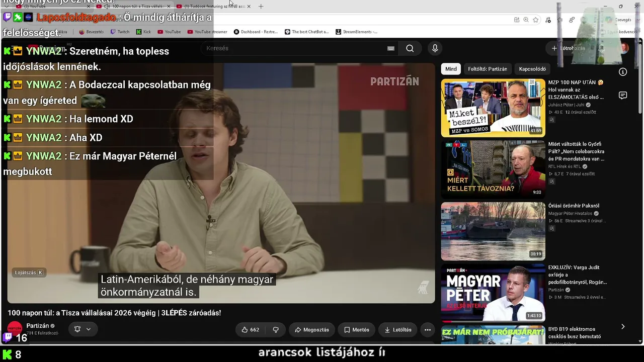Viewport: 644px width, 362px height.
Task: Open the 'Dashboard - Restre...' bookmark
Action: (x=256, y=32)
